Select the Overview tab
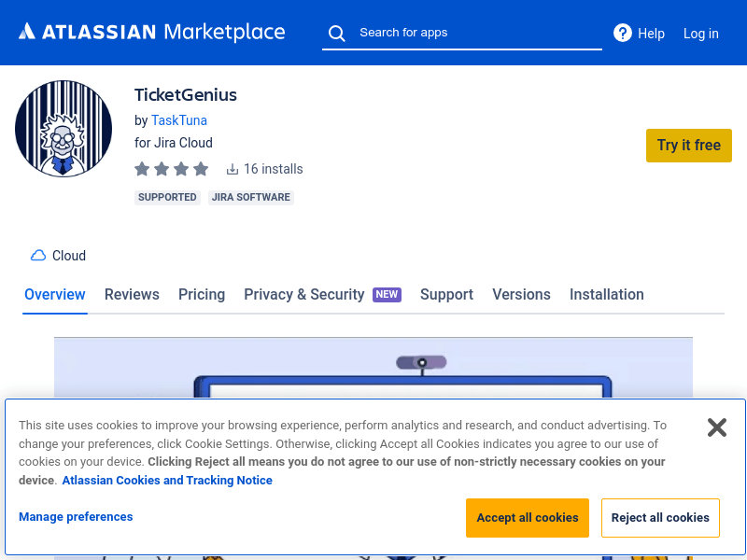The width and height of the screenshot is (747, 560). coord(55,294)
